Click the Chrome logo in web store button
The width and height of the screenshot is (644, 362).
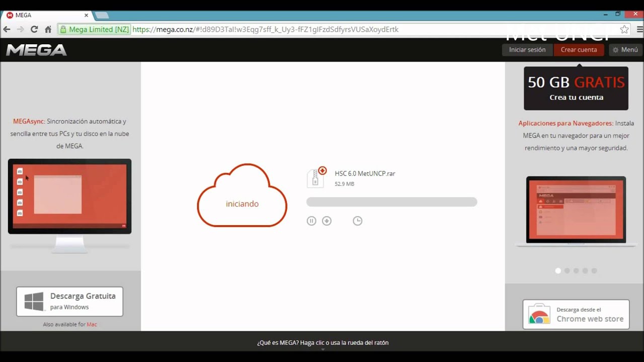click(539, 315)
